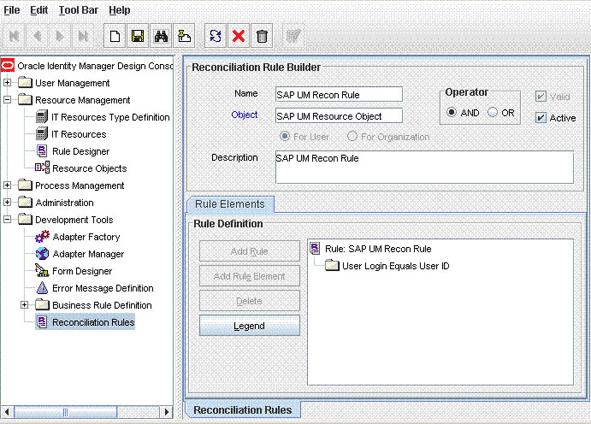591x424 pixels.
Task: Select 'Form Designer' in the tree
Action: coord(82,271)
